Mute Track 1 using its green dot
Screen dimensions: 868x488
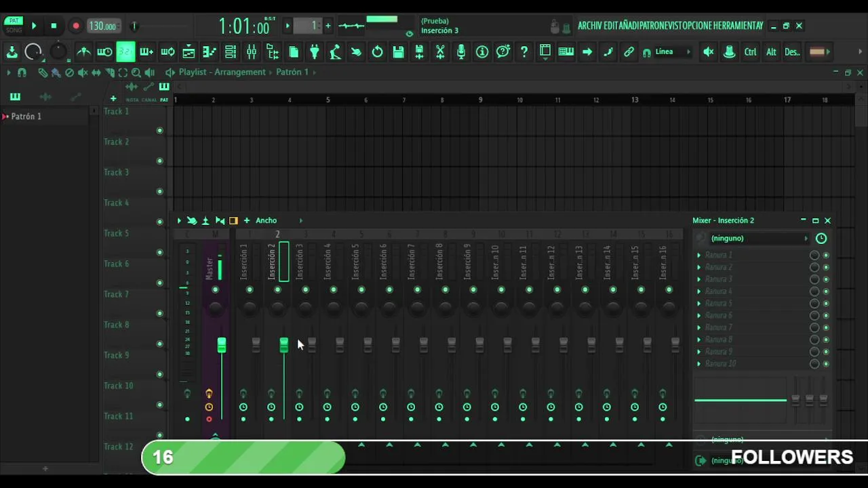coord(160,131)
